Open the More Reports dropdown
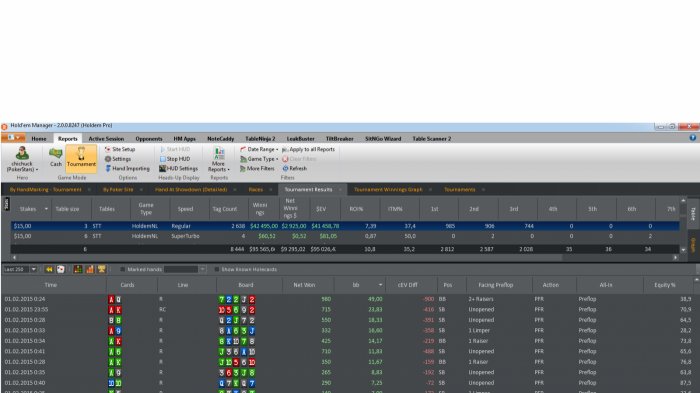 [x=219, y=159]
